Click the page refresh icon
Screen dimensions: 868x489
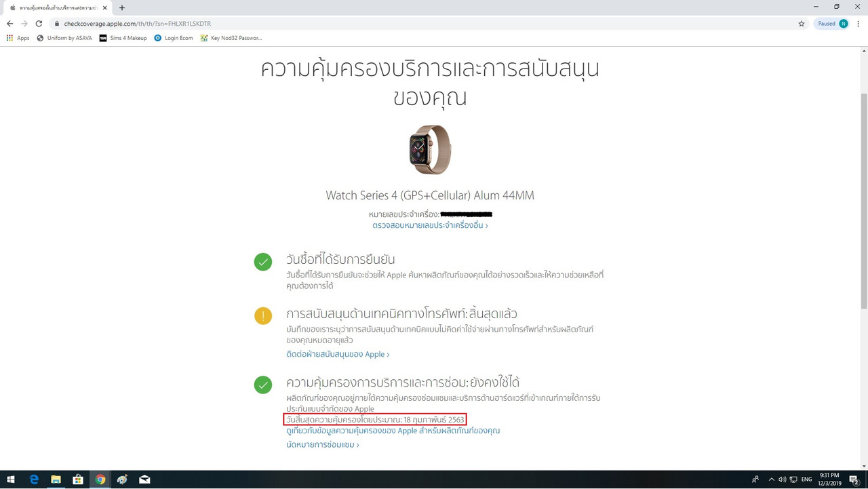tap(39, 22)
